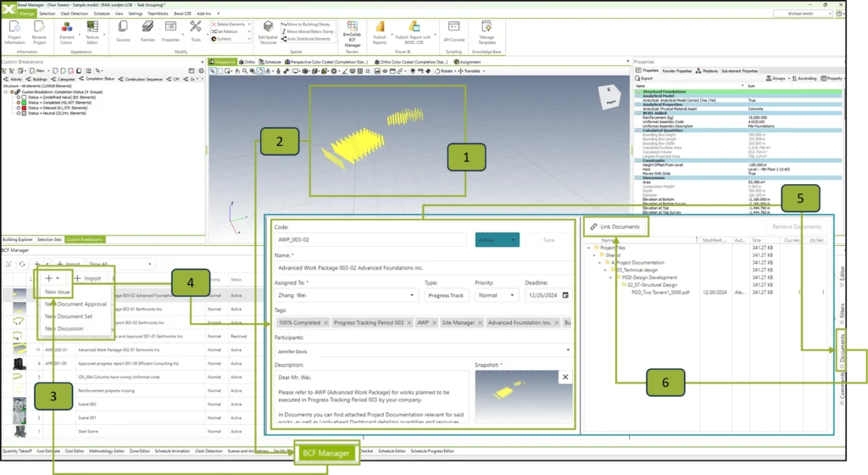Choose New Document Approval menu item
This screenshot has height=475, width=868.
75,304
